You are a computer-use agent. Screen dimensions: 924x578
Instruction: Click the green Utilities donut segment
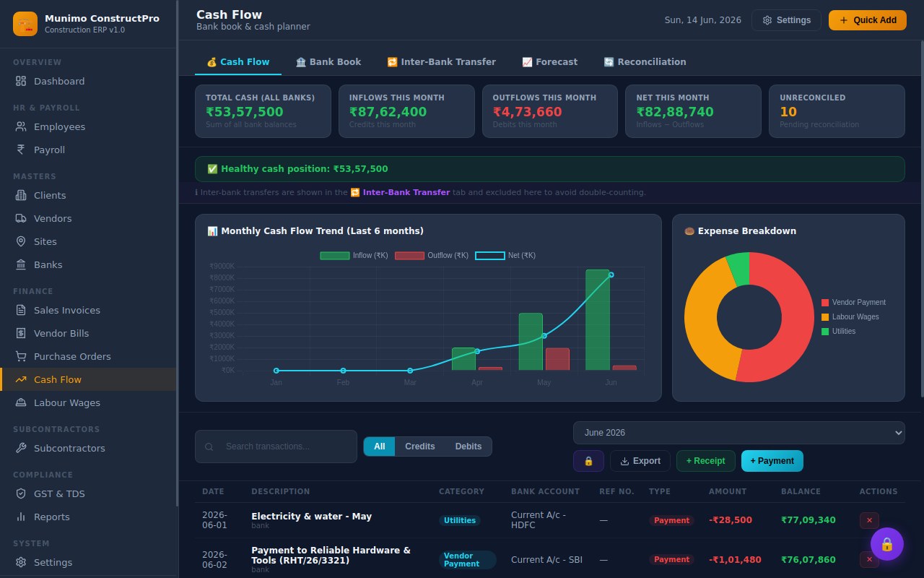coord(739,268)
